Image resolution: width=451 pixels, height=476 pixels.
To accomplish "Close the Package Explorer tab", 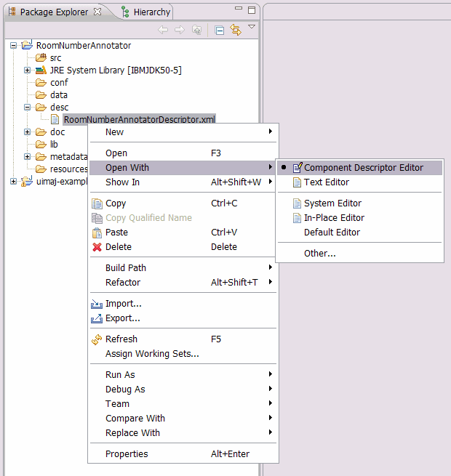I will coord(98,12).
